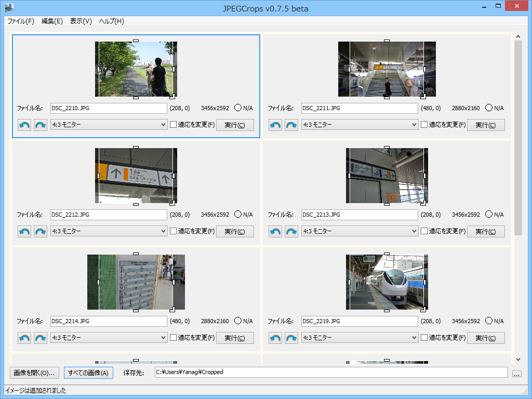Screen dimensions: 532x399
Task: Open aspect ratio dropdown for DSC_2210.JPG
Action: (109, 125)
